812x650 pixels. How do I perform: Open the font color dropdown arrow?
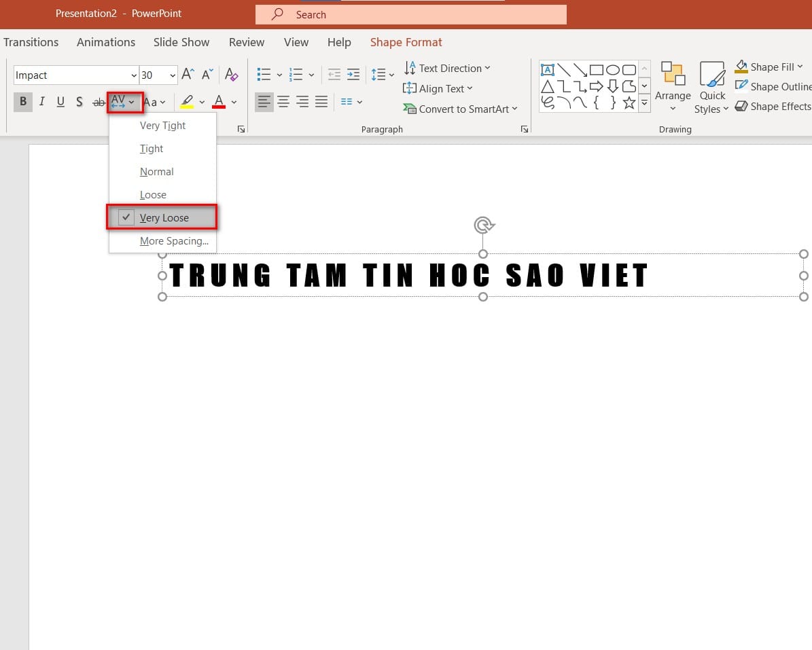(234, 102)
